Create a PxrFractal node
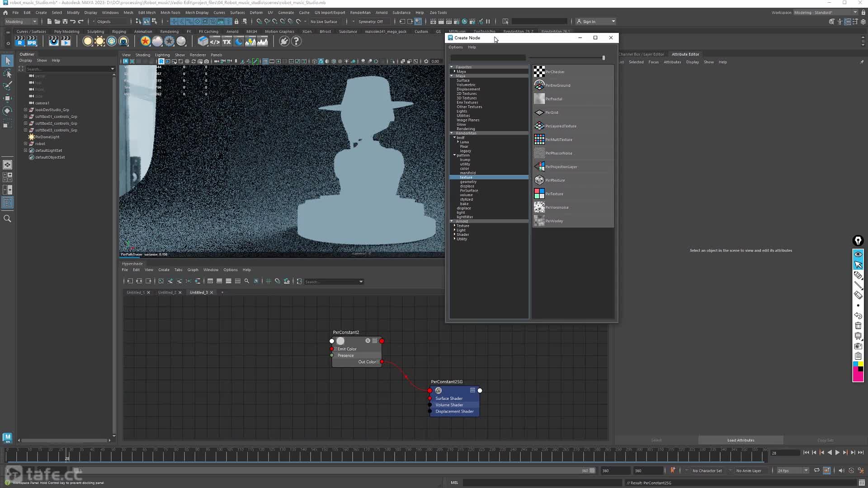 click(539, 99)
